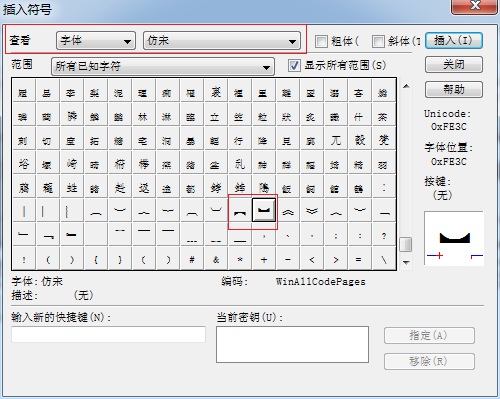
Task: Select the highlighted black lenticular bracket ︼
Action: point(264,210)
